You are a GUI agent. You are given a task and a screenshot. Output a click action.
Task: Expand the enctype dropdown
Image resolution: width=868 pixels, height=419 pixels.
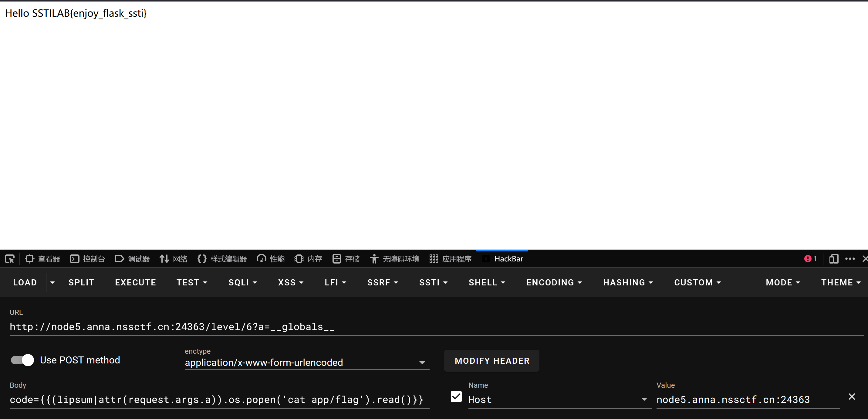pyautogui.click(x=422, y=363)
